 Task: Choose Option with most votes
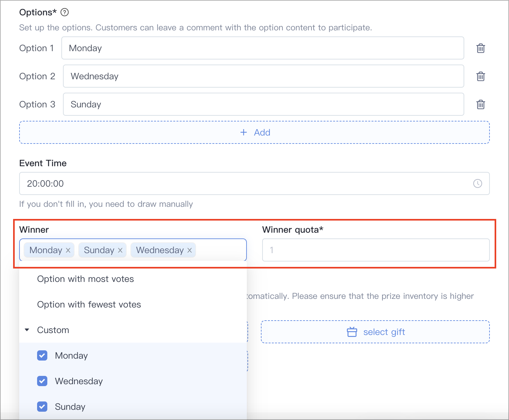point(133,279)
